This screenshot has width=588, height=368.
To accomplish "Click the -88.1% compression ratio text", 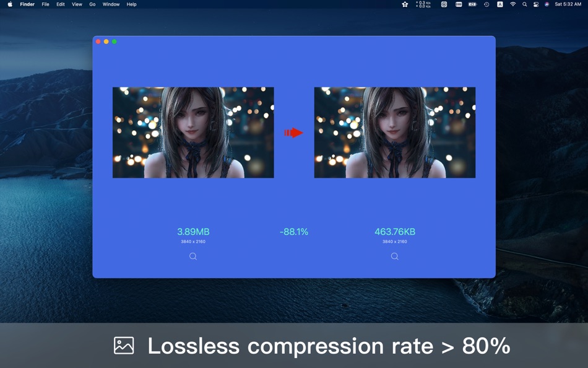I will tap(294, 232).
